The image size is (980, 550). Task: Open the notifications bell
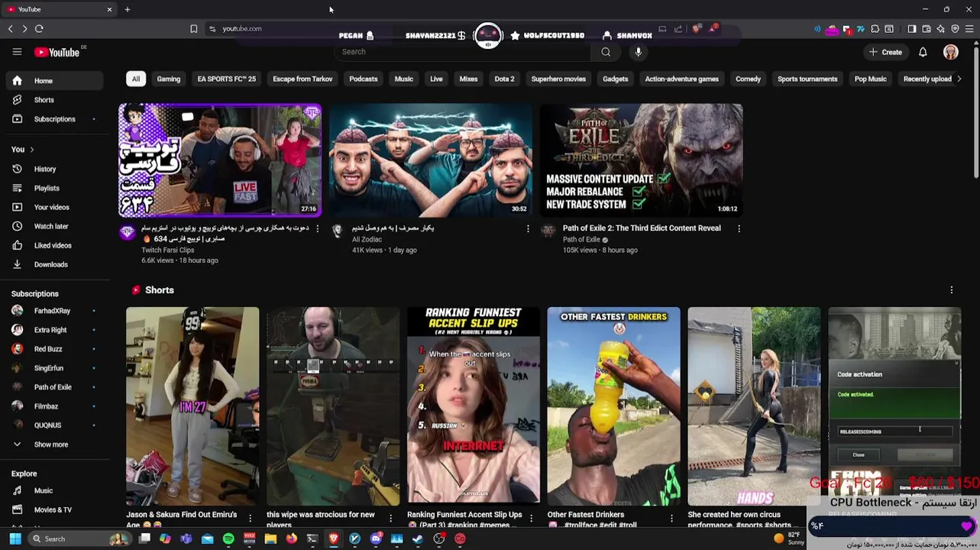(x=923, y=52)
